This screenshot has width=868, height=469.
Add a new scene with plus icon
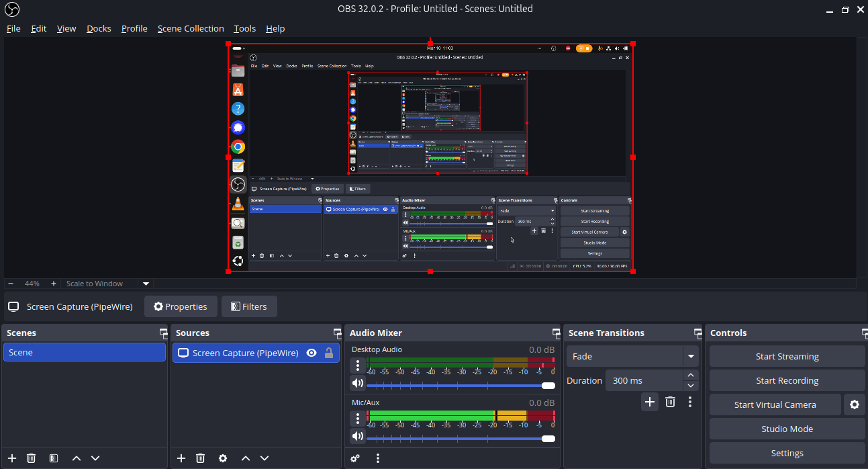[x=12, y=458]
